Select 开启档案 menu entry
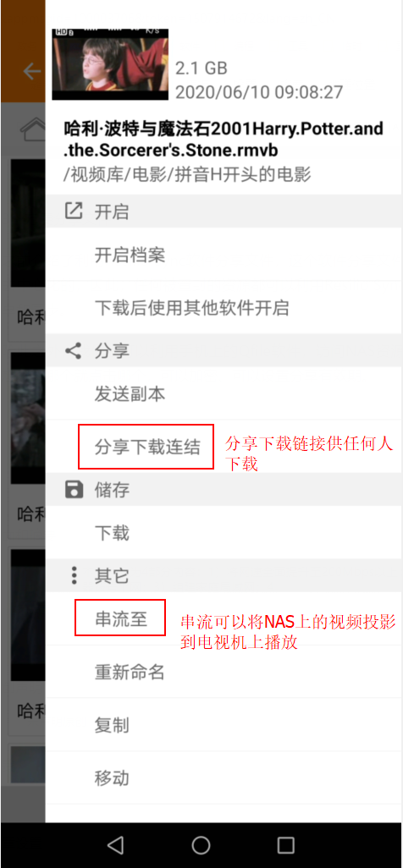 pos(224,255)
